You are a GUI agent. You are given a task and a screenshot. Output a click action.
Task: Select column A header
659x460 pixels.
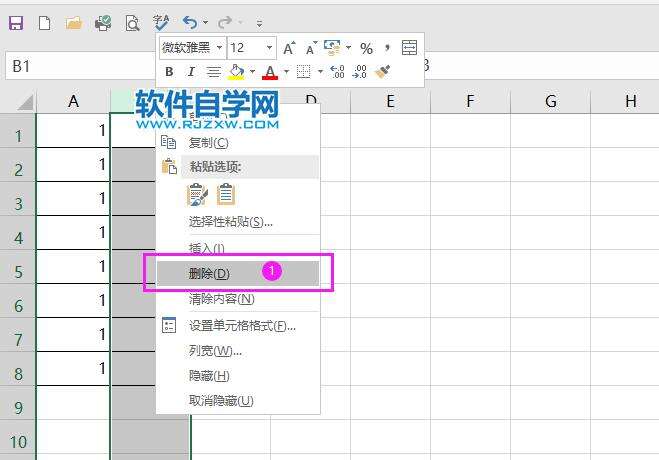tap(74, 101)
